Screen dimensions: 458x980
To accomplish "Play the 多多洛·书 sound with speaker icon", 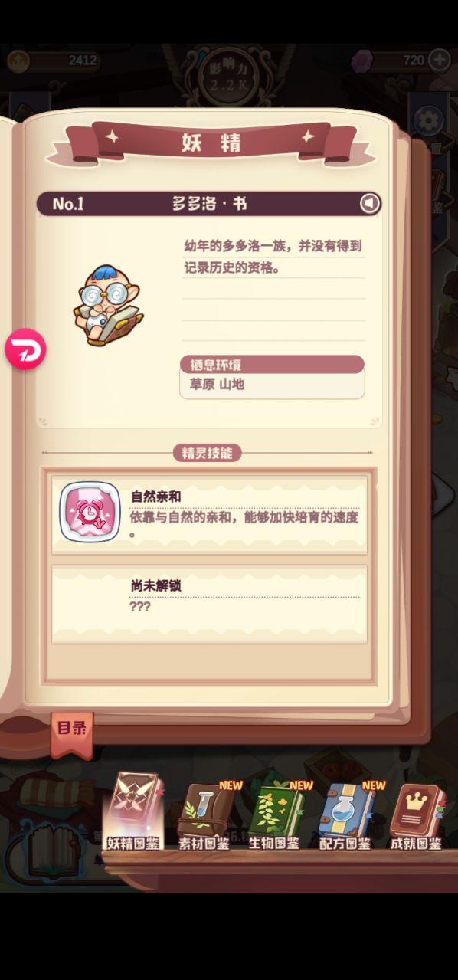I will click(x=370, y=203).
